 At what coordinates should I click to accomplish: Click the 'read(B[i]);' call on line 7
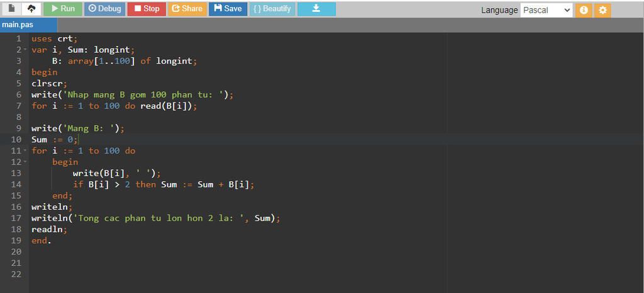pyautogui.click(x=169, y=106)
